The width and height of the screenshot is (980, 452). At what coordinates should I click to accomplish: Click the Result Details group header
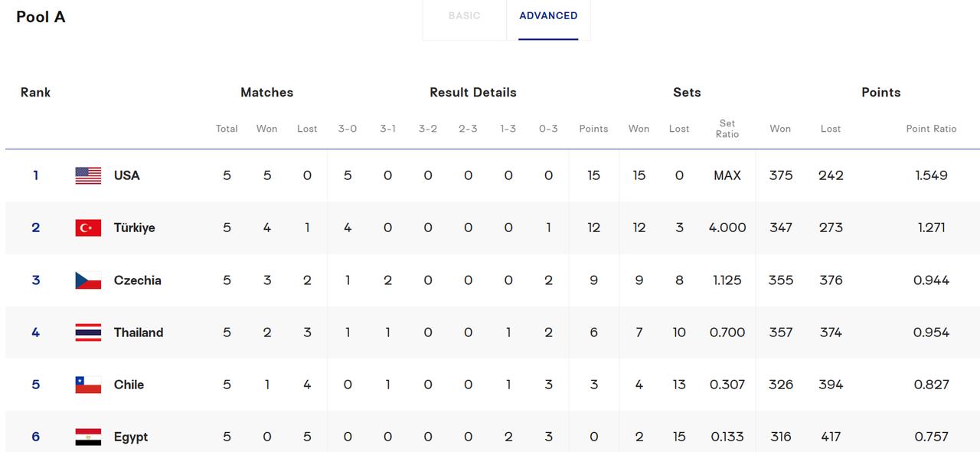coord(473,92)
